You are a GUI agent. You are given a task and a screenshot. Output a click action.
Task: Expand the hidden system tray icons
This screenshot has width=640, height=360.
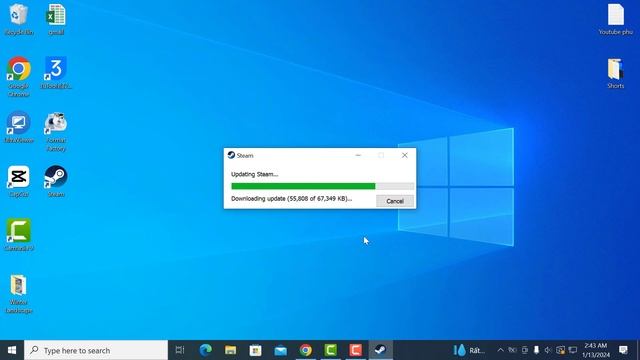pos(500,350)
